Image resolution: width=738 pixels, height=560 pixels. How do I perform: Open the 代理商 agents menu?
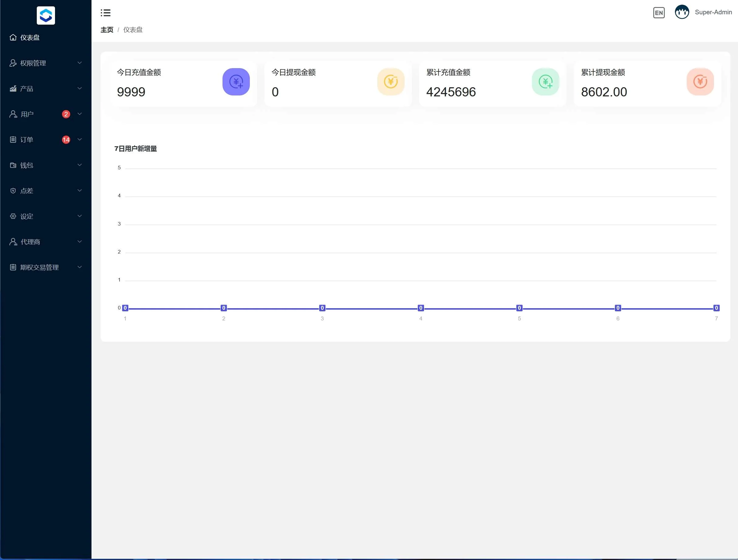(30, 242)
